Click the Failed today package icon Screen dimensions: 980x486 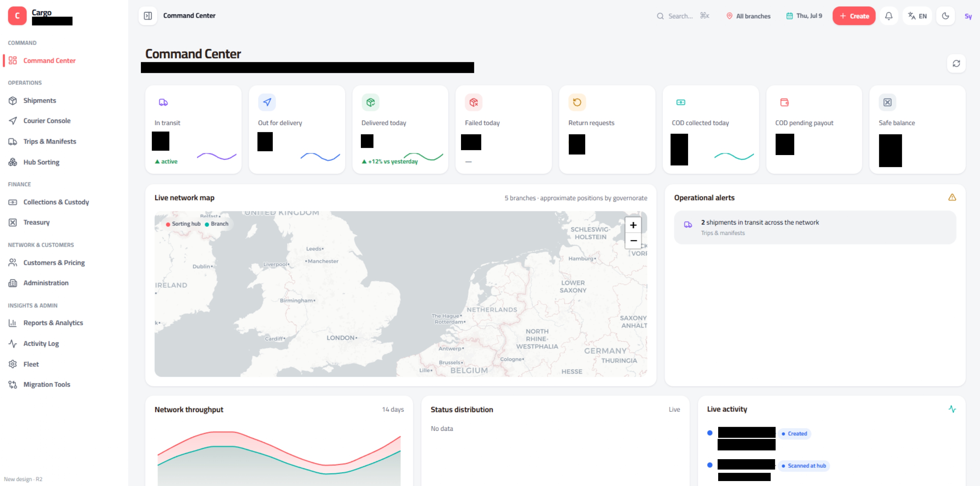point(473,102)
